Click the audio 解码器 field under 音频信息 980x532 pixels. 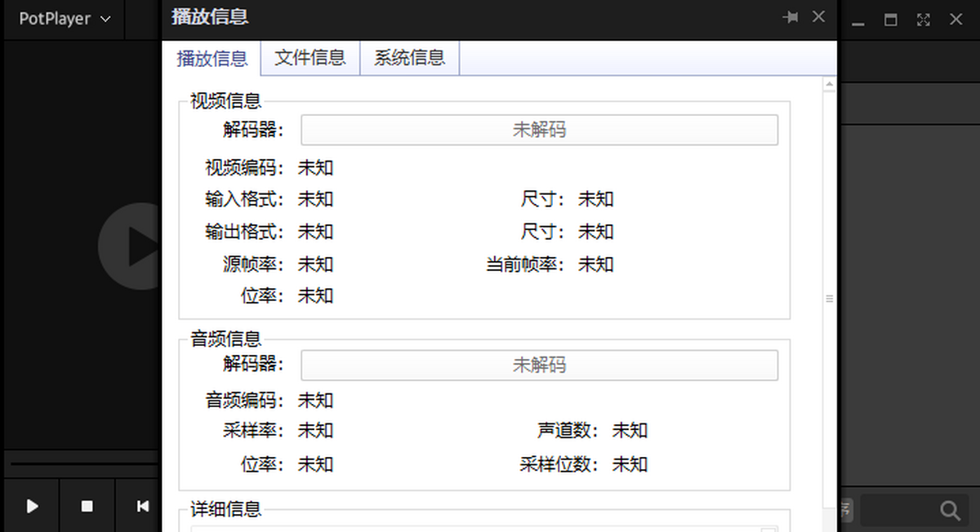click(539, 365)
